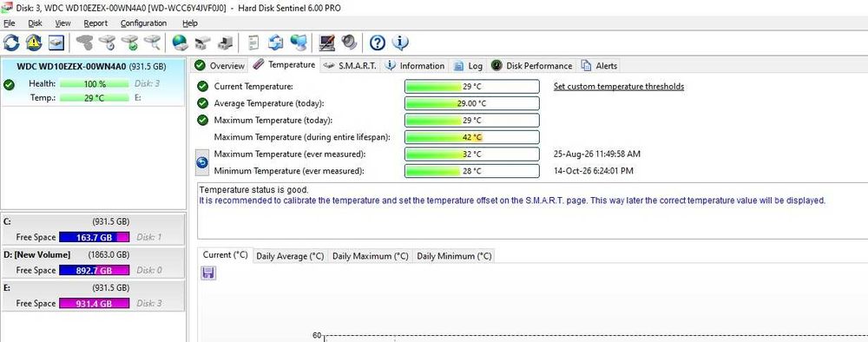Image resolution: width=868 pixels, height=342 pixels.
Task: Select drive E: partition entry
Action: 93,296
